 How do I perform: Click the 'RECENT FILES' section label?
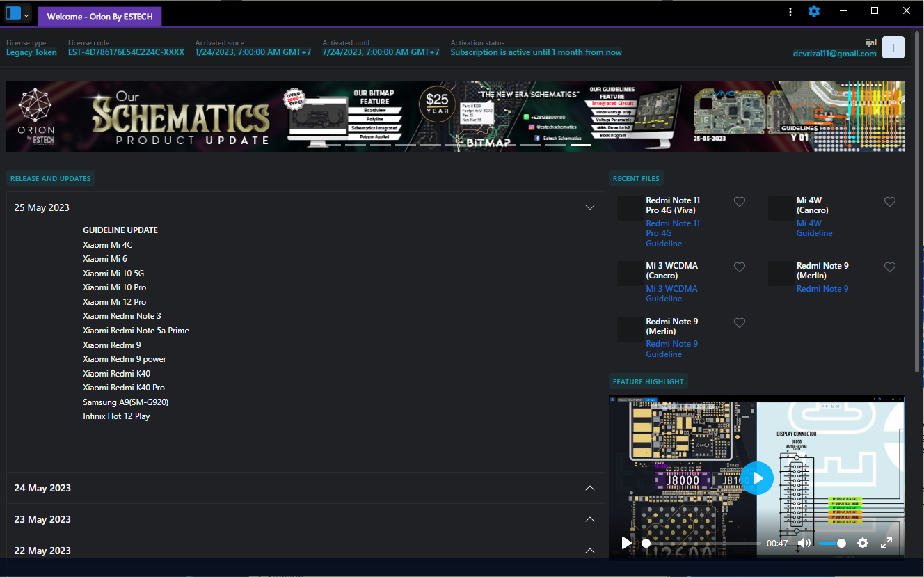click(x=636, y=178)
